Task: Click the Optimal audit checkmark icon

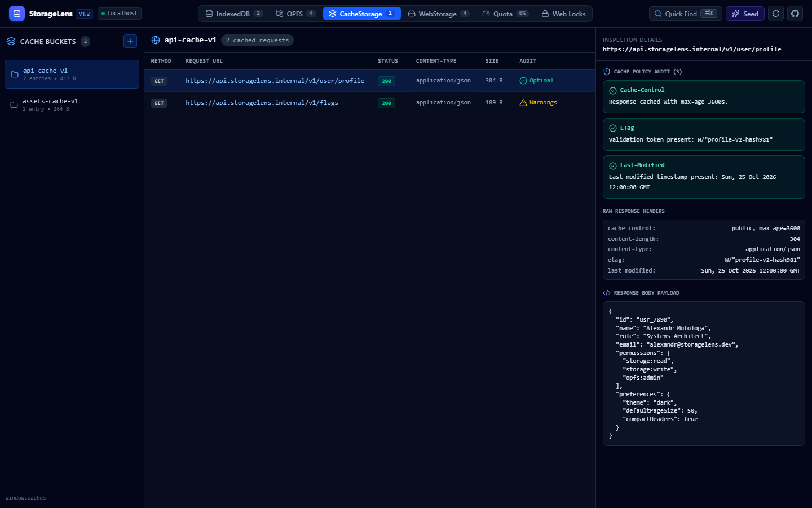Action: [x=523, y=81]
